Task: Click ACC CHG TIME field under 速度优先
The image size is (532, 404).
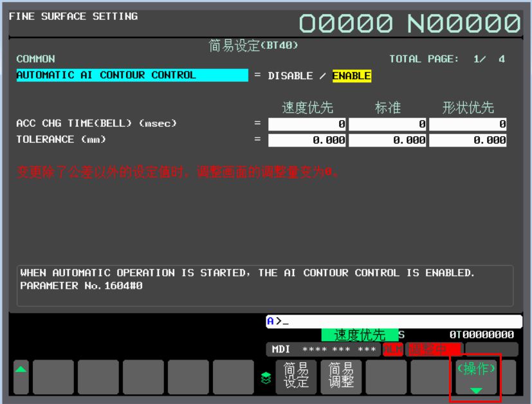Action: pyautogui.click(x=307, y=124)
